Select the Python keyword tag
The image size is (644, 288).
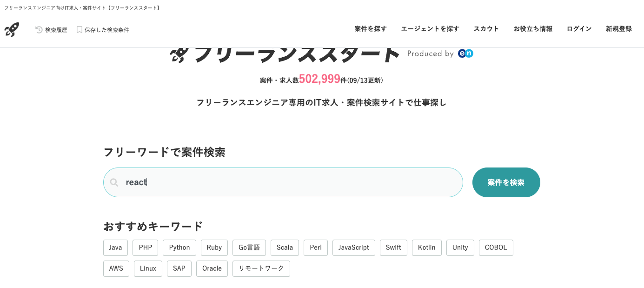tap(179, 248)
